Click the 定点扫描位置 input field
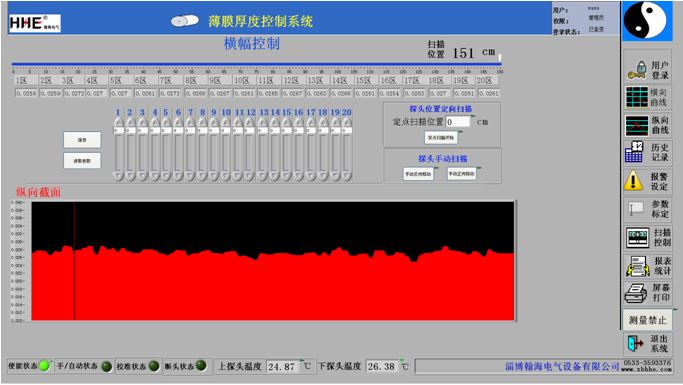Viewport: 683px width, 385px height. [458, 122]
